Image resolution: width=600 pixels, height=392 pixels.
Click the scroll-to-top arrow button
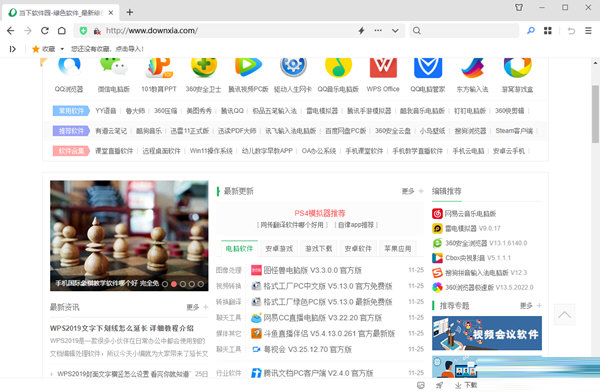564,315
